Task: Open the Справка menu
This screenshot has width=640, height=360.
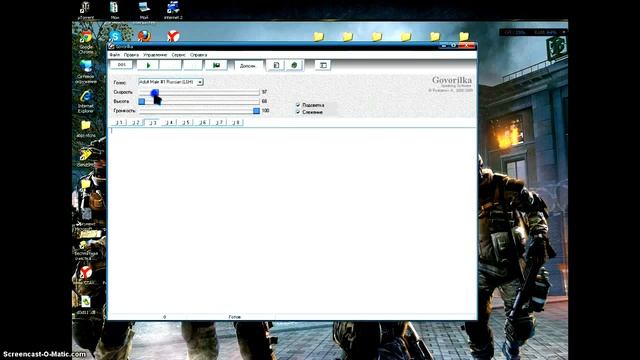Action: (x=198, y=55)
